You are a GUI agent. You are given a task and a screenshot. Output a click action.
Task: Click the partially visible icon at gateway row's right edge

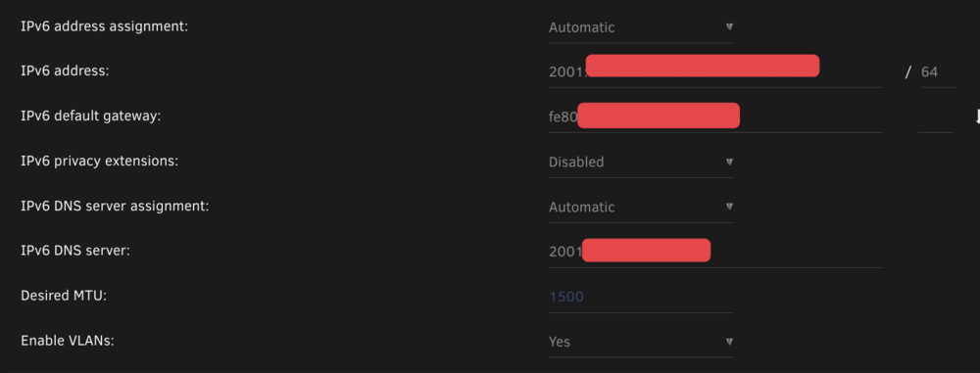(x=977, y=117)
